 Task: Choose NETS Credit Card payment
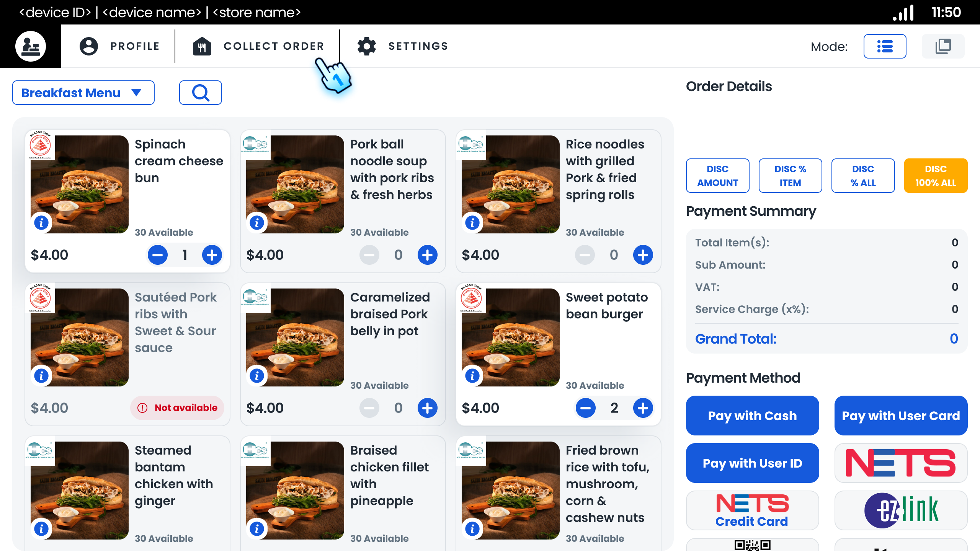[x=753, y=510]
